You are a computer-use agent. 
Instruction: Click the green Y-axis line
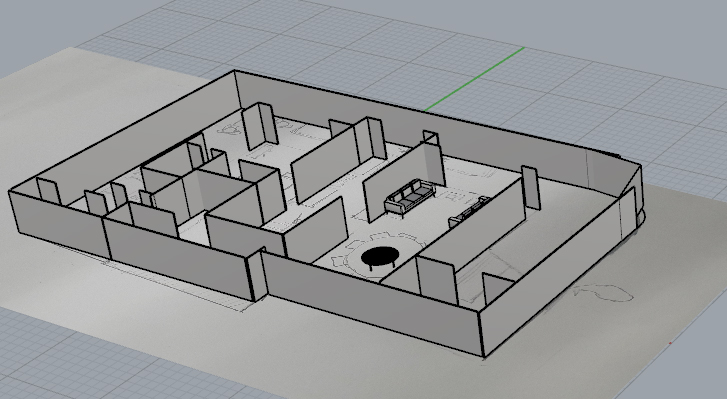[474, 79]
